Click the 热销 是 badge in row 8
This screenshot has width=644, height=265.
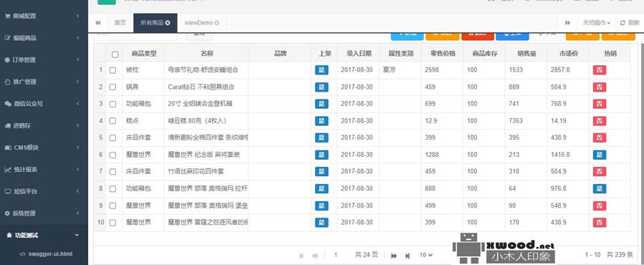[600, 188]
